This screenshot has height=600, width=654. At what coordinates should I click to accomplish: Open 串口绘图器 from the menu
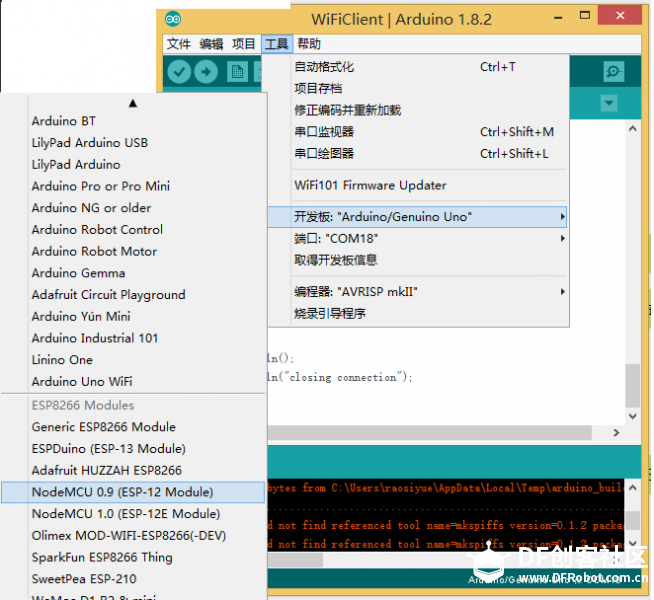(x=418, y=153)
